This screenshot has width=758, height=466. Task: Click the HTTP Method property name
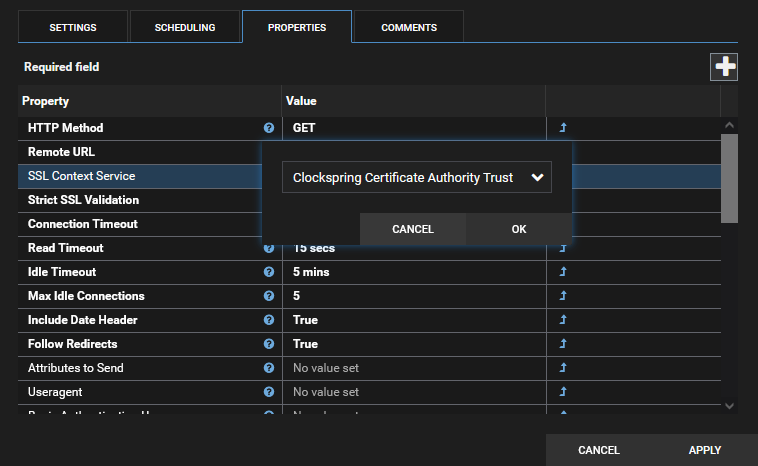tap(65, 128)
